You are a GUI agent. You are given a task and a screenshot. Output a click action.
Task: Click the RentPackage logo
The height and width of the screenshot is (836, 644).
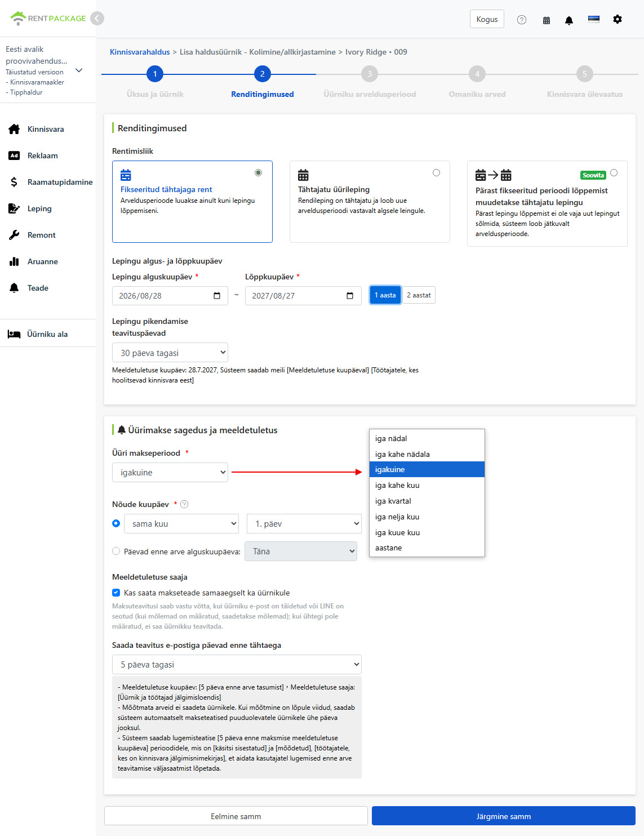coord(48,18)
